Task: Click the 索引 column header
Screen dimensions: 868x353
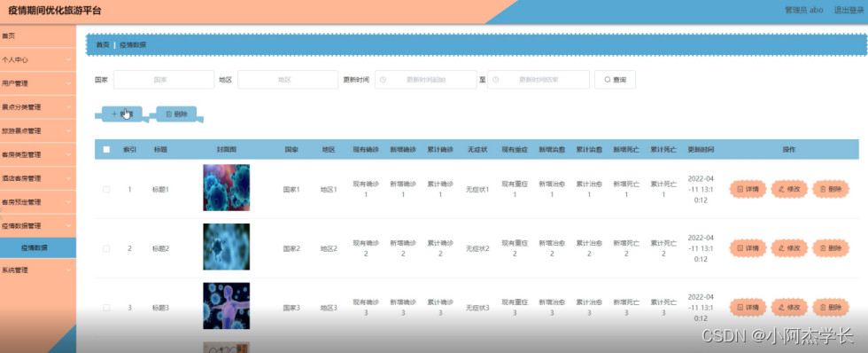Action: point(129,150)
